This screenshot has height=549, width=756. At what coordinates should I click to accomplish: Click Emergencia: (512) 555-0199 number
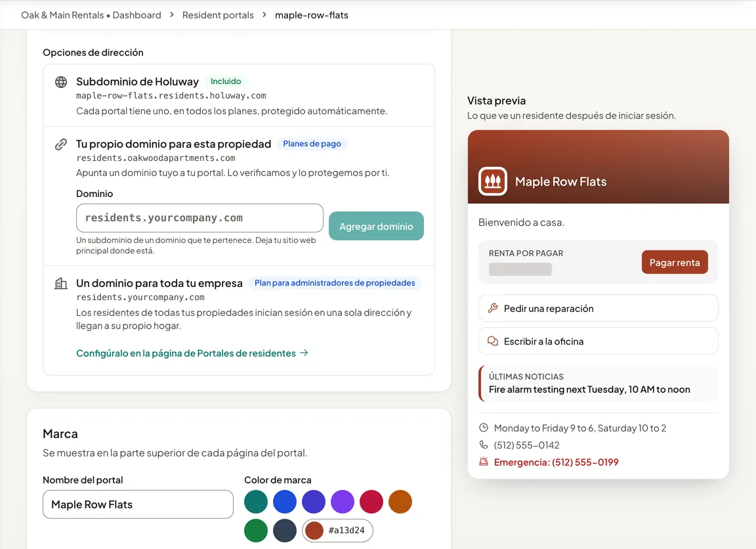(556, 462)
